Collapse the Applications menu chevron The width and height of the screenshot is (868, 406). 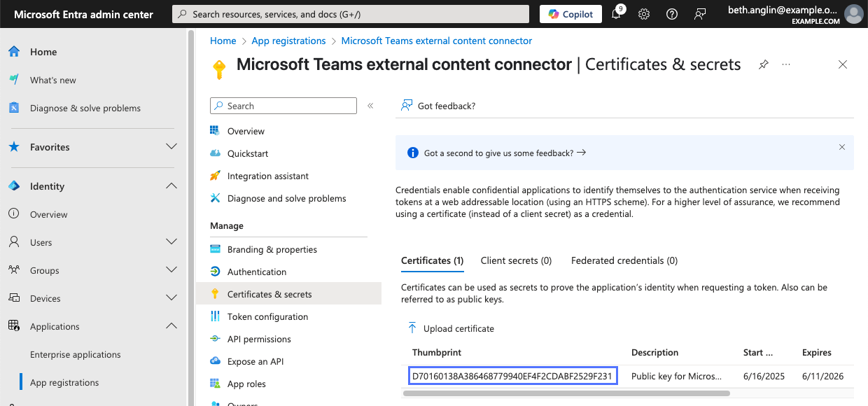click(x=171, y=326)
